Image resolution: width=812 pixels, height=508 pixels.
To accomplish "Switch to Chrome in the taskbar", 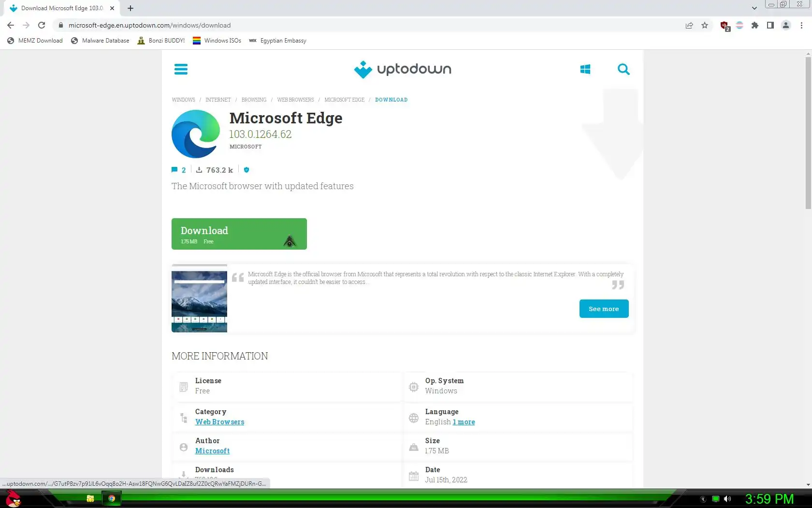I will click(x=112, y=498).
